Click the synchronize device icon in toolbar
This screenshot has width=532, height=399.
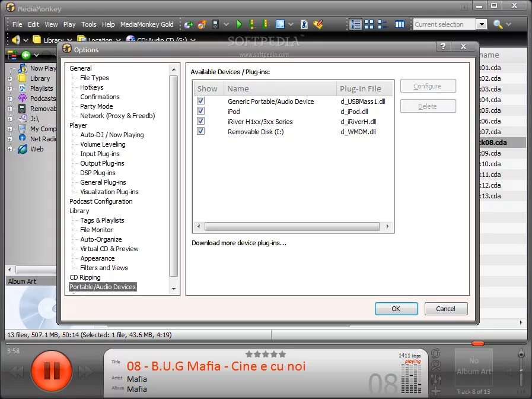point(188,24)
